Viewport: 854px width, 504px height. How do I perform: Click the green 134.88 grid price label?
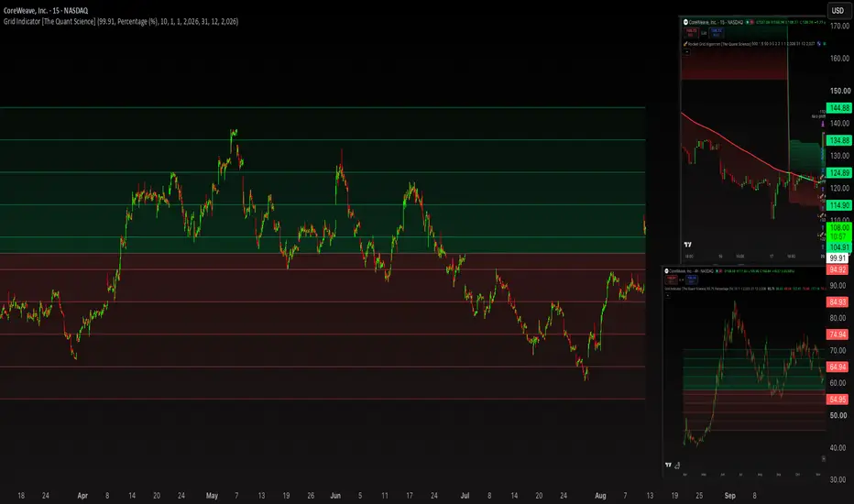(x=839, y=140)
